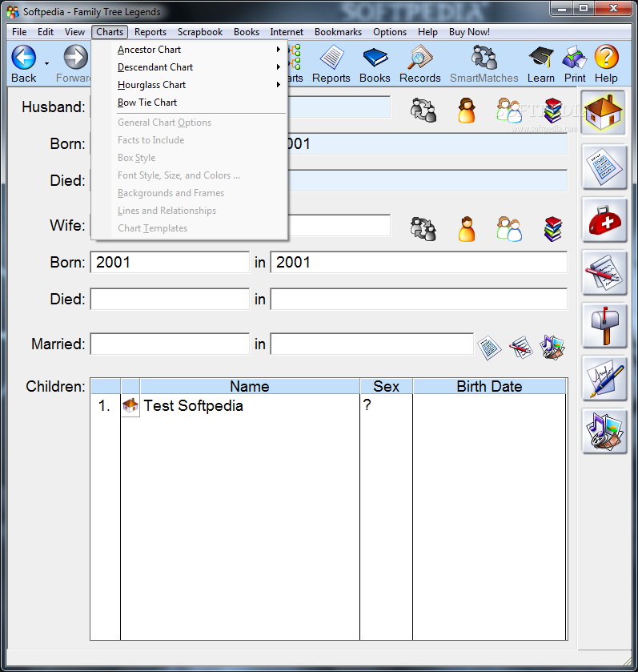Open the View menu
Image resolution: width=638 pixels, height=672 pixels.
74,32
